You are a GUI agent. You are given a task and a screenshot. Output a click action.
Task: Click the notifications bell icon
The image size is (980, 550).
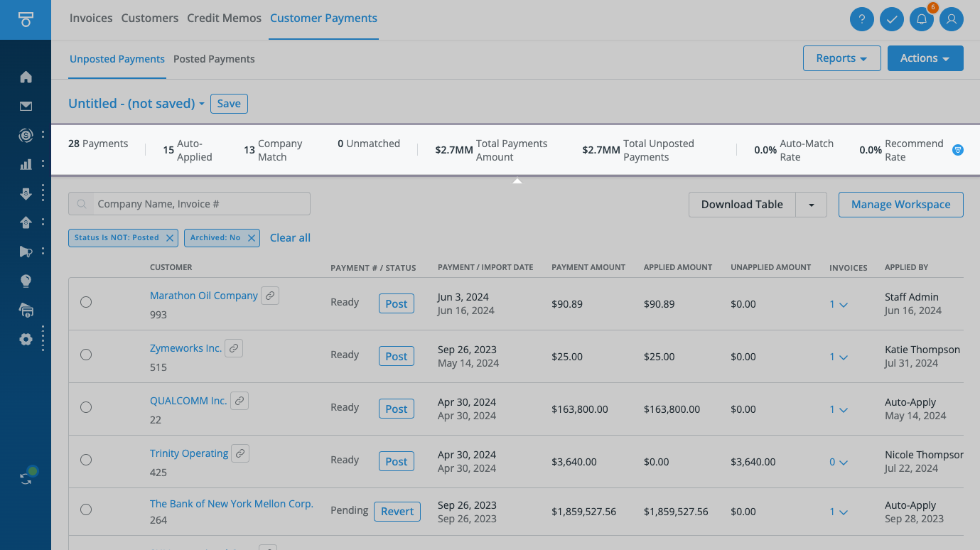tap(921, 19)
